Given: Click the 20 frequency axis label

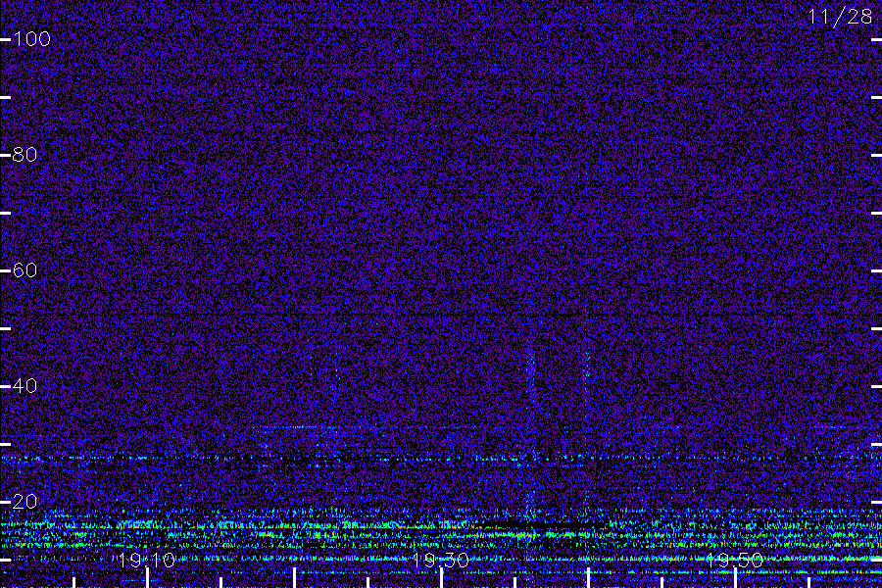Looking at the screenshot, I should [24, 502].
